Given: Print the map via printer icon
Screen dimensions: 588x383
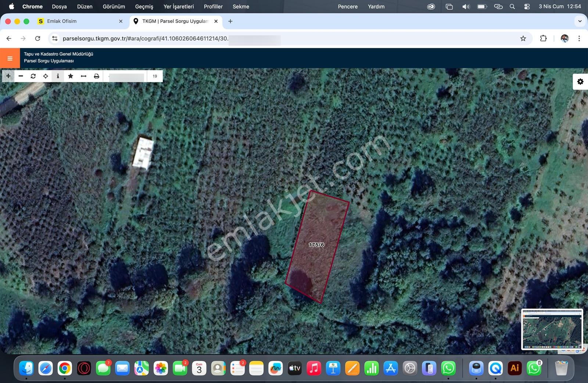Looking at the screenshot, I should tap(96, 76).
